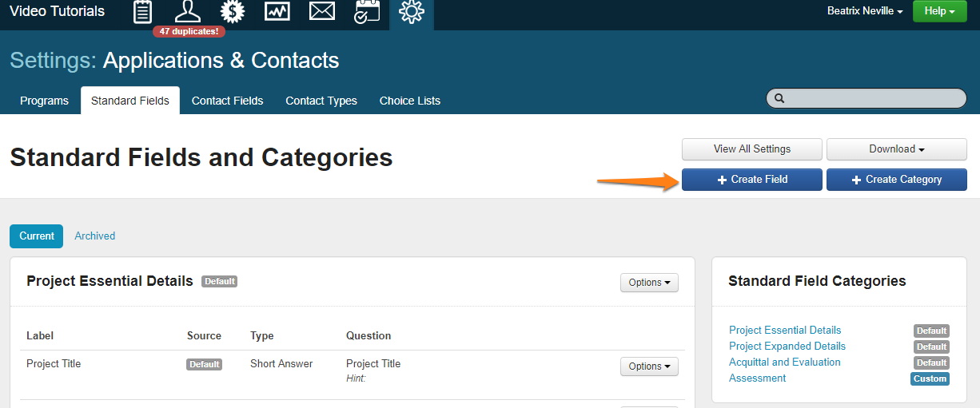980x408 pixels.
Task: Click the Create Category button
Action: (896, 180)
